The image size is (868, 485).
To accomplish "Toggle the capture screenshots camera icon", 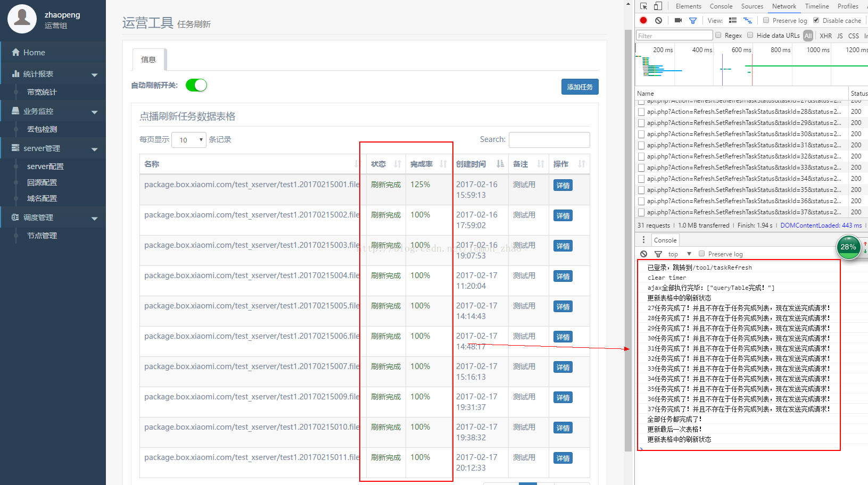I will pos(678,20).
